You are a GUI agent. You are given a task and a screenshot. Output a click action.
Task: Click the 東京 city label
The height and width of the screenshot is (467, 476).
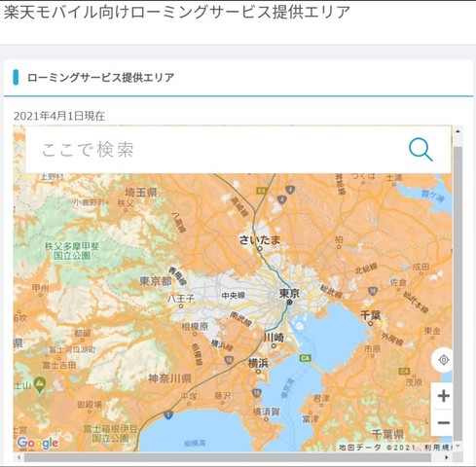point(289,294)
